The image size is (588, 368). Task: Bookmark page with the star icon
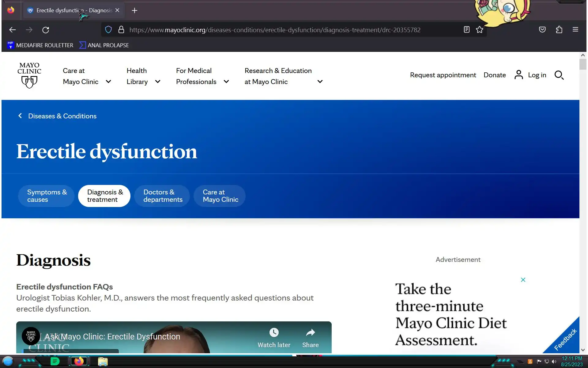pyautogui.click(x=480, y=30)
